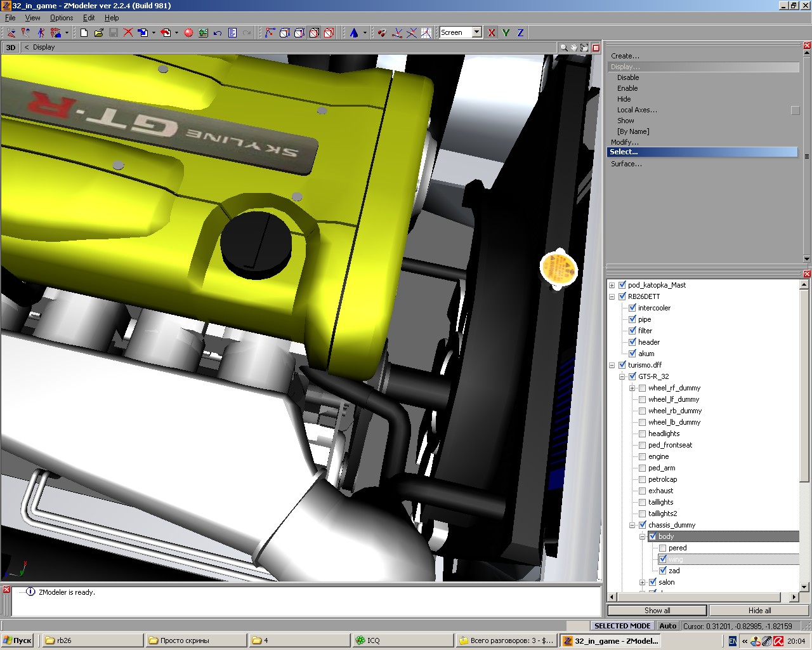
Task: Toggle the Z axis button
Action: [521, 32]
